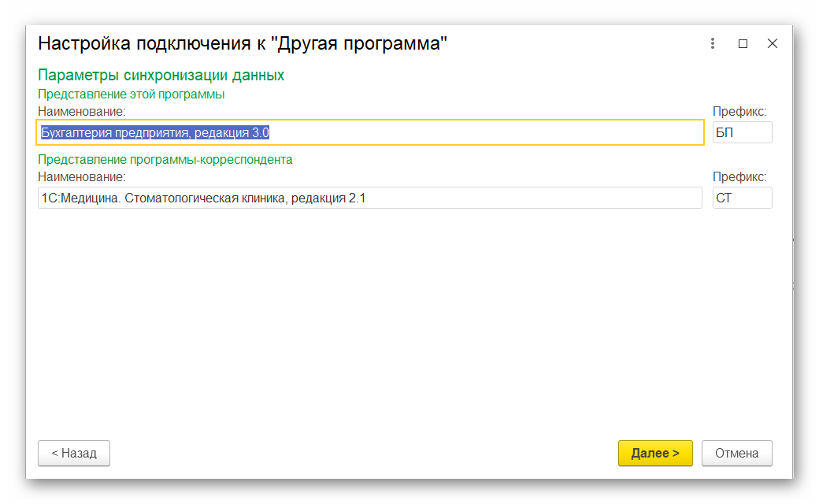The image size is (819, 504).
Task: Open the three-dot more options menu
Action: tap(713, 43)
